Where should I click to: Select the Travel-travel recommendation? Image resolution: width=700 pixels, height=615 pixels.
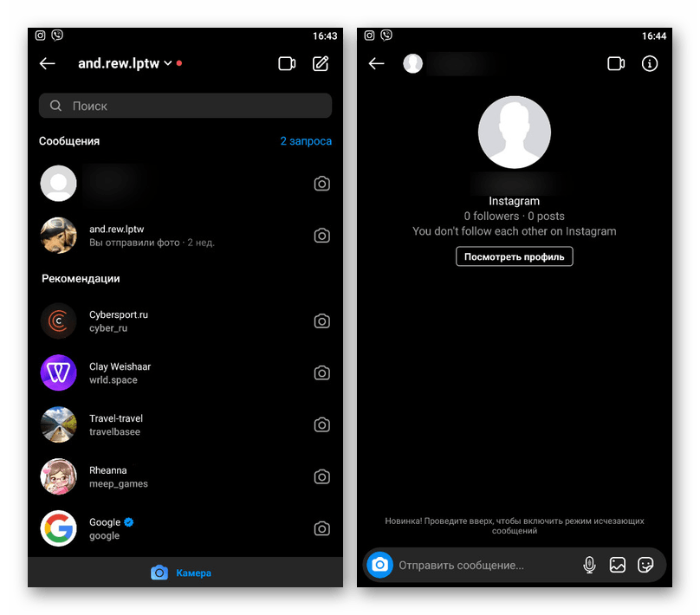tap(185, 424)
